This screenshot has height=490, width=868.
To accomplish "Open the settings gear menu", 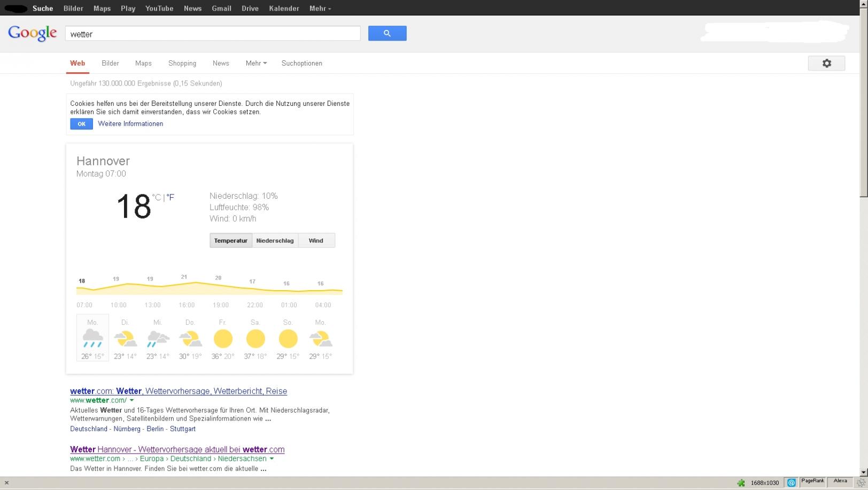I will click(826, 63).
